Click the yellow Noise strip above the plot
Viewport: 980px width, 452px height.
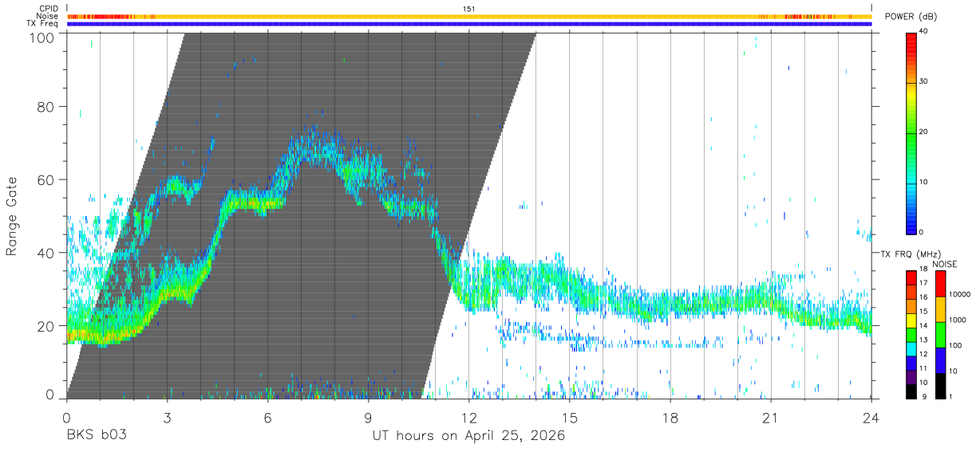coord(469,16)
